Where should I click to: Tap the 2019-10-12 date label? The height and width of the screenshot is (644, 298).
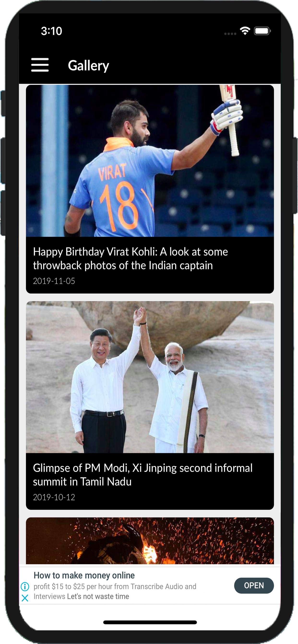pyautogui.click(x=54, y=497)
